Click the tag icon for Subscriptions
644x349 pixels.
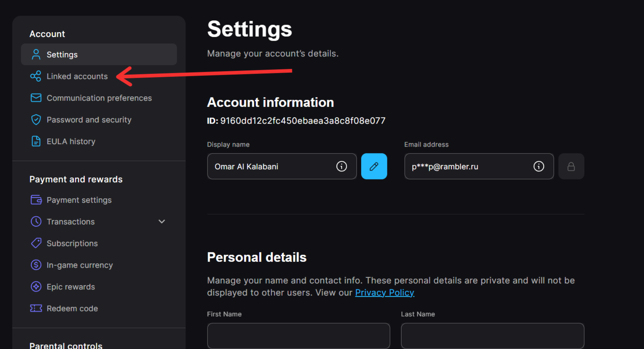pos(36,243)
